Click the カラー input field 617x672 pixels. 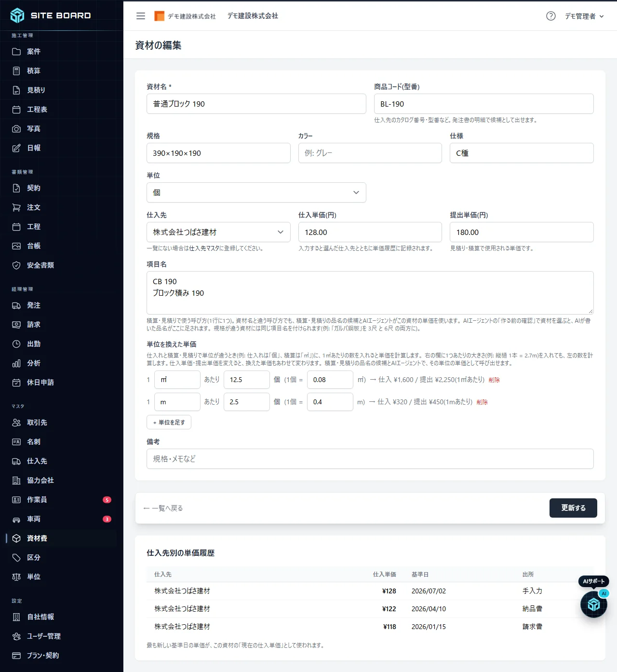(x=370, y=153)
